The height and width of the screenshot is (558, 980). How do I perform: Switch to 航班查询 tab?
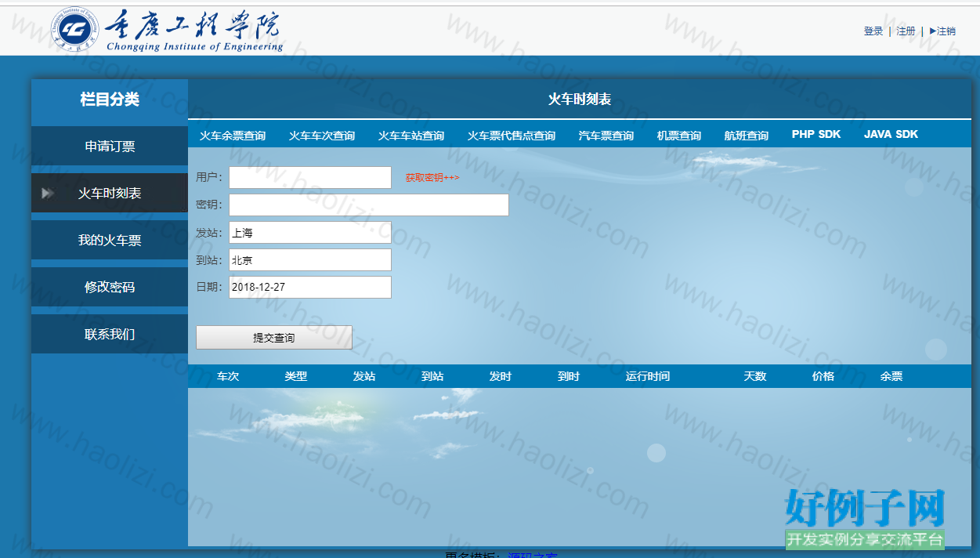(747, 136)
